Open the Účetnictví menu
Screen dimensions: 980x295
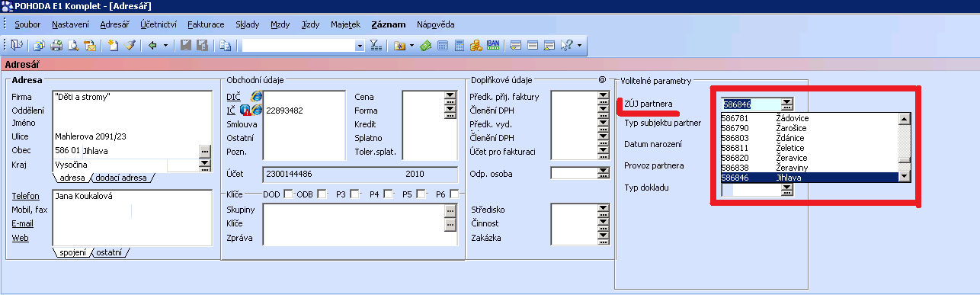tap(159, 24)
